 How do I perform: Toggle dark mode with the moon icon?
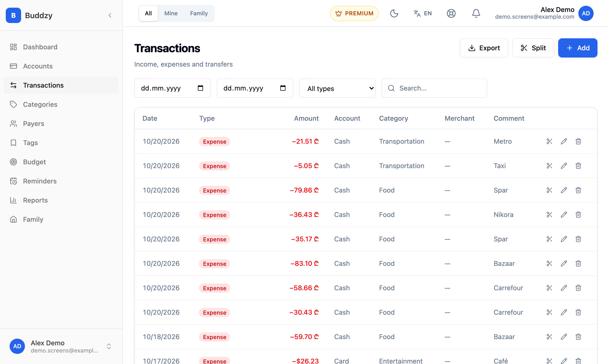394,13
